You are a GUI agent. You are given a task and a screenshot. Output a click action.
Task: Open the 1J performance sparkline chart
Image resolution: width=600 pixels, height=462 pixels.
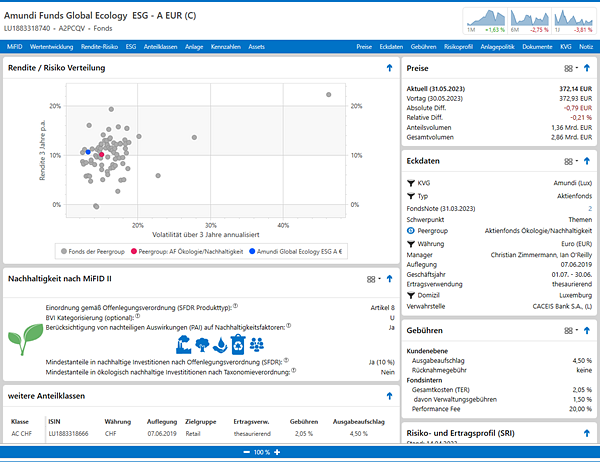[x=574, y=21]
